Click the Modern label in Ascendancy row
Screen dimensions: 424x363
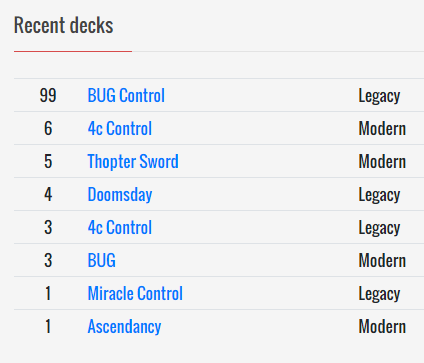(382, 326)
